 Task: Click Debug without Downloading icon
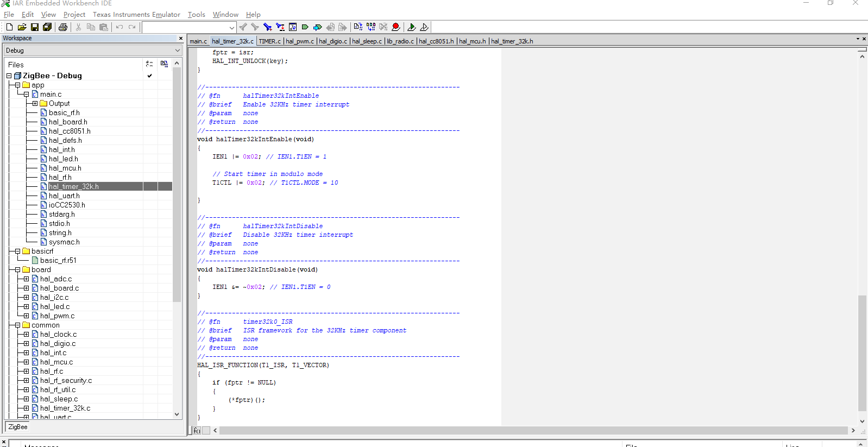coord(424,27)
